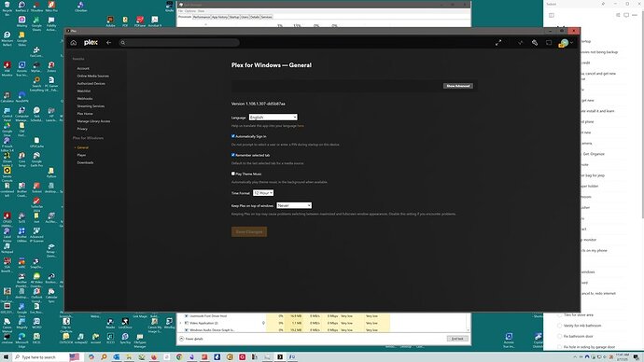644x362 pixels.
Task: Switch to Task Manager Users tab
Action: point(245,17)
